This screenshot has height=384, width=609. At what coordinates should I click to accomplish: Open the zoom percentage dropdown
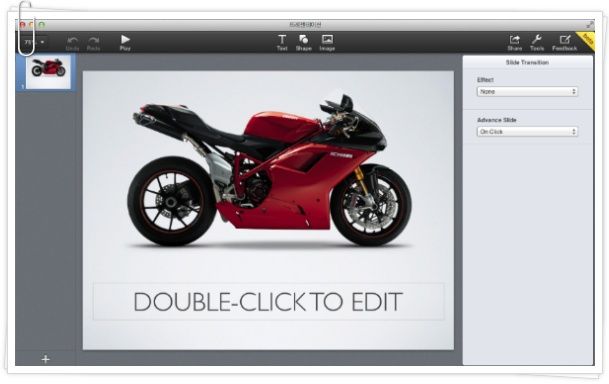click(x=35, y=42)
